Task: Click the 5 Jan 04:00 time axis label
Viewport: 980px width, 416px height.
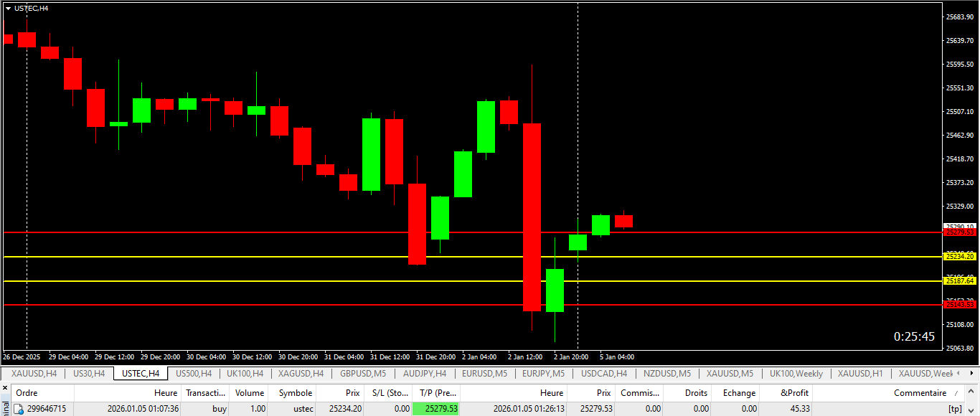Action: [x=617, y=356]
